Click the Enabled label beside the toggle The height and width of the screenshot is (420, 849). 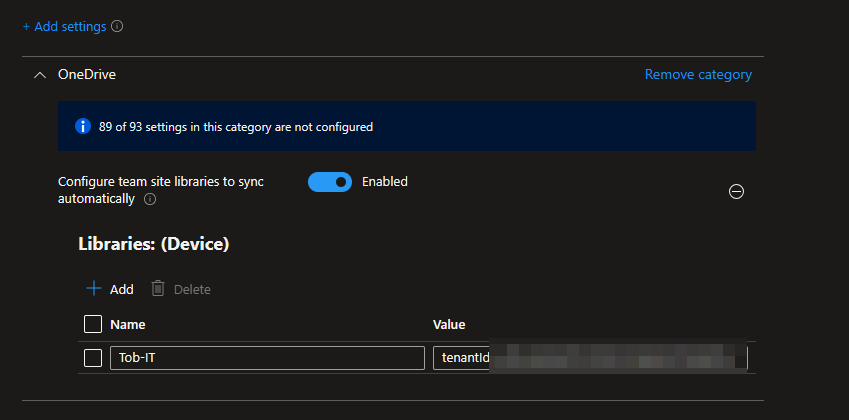(385, 182)
